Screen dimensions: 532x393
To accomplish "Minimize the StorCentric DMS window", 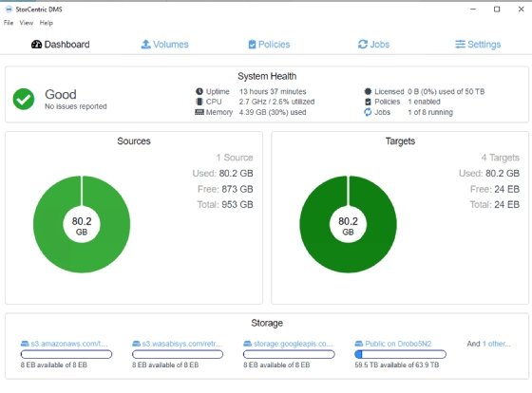I will [473, 9].
